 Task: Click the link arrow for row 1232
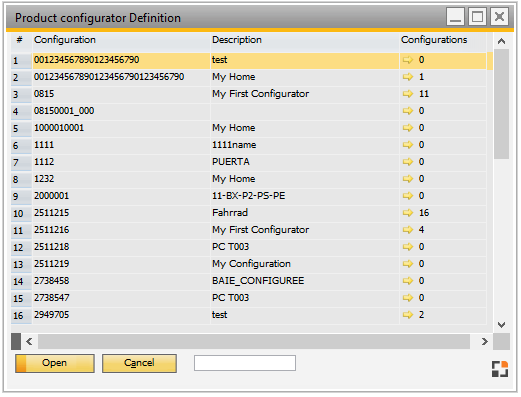[x=407, y=179]
